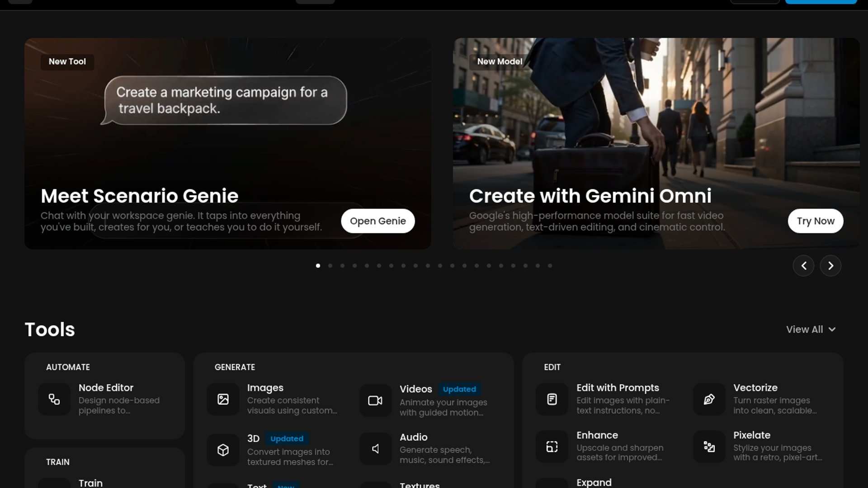Click the New Tool badge

click(x=67, y=61)
